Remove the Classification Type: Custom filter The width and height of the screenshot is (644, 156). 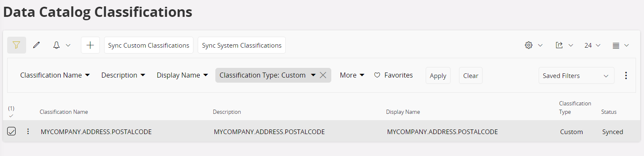pos(323,75)
